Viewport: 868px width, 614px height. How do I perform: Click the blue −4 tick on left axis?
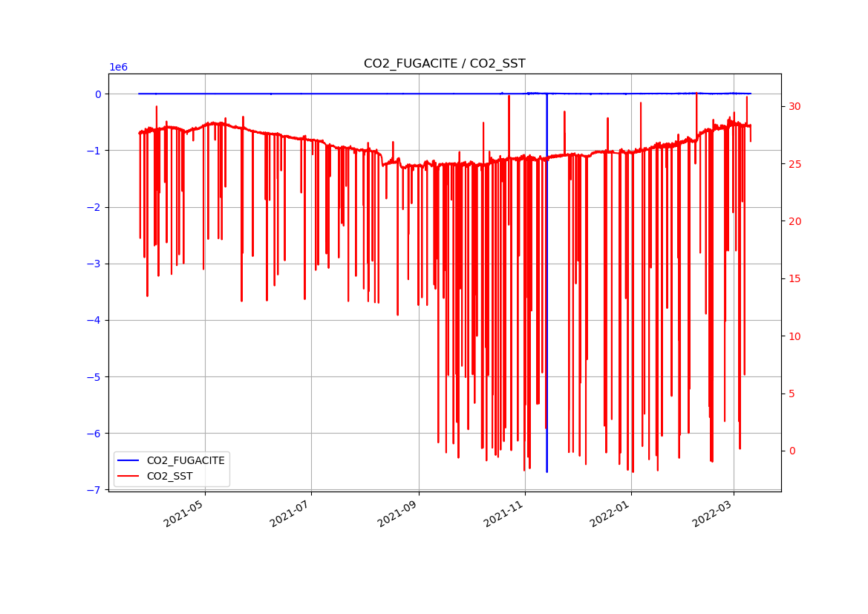point(97,321)
